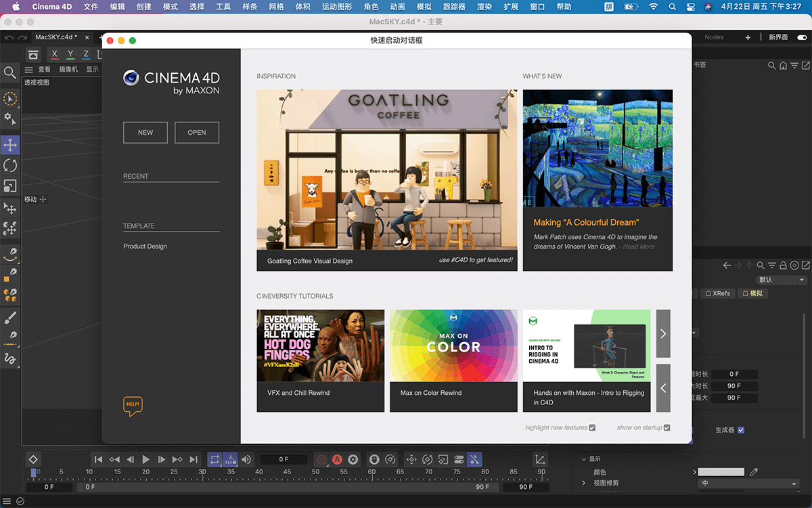Select the Rotate tool in left toolbar
The width and height of the screenshot is (812, 508).
point(10,165)
